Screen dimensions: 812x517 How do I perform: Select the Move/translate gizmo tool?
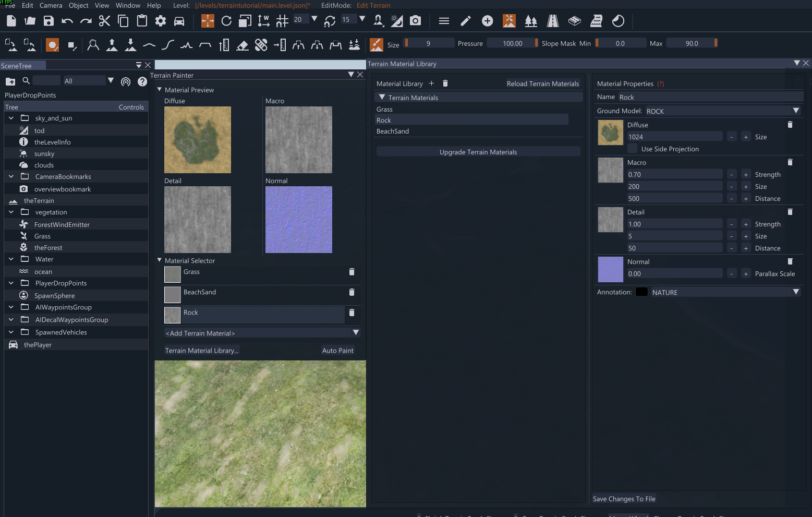[208, 21]
